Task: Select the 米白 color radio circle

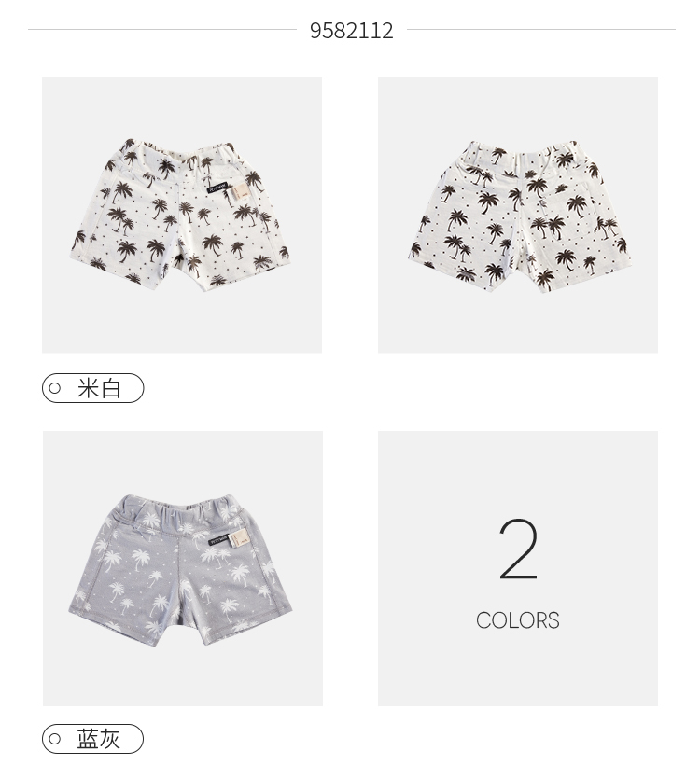Action: [55, 388]
